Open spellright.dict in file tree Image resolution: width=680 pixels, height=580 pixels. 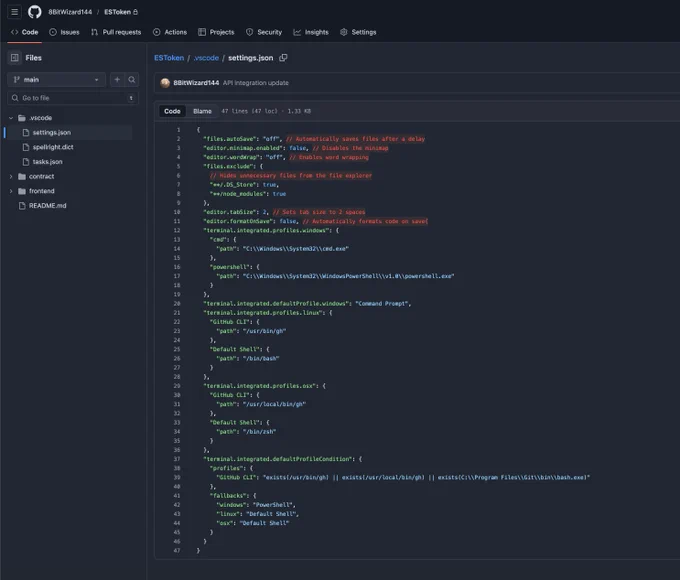(x=53, y=147)
